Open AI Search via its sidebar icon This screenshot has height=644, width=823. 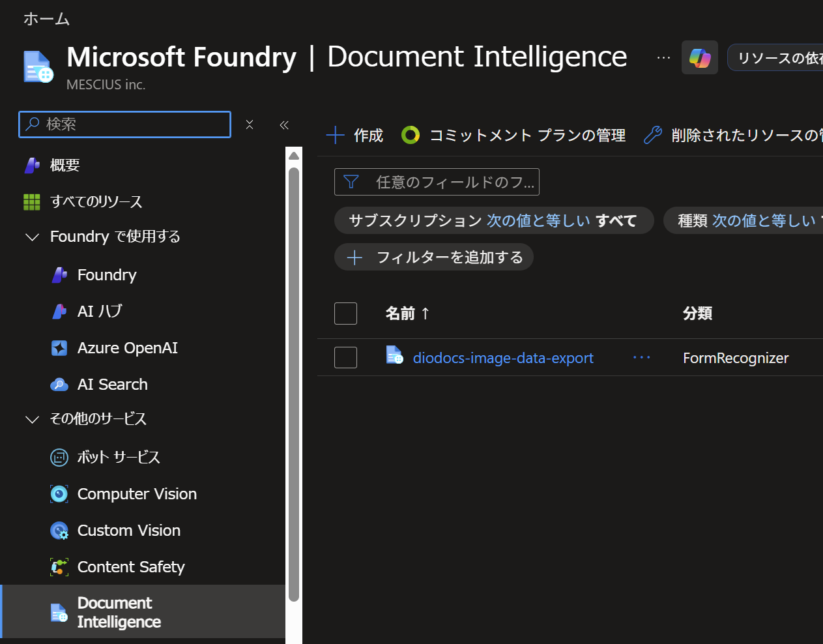coord(59,384)
